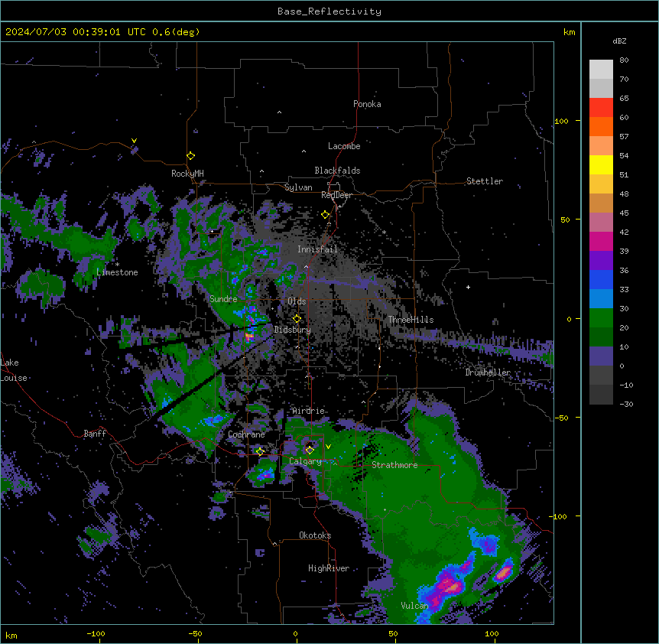Click the Sundre label

pos(223,299)
